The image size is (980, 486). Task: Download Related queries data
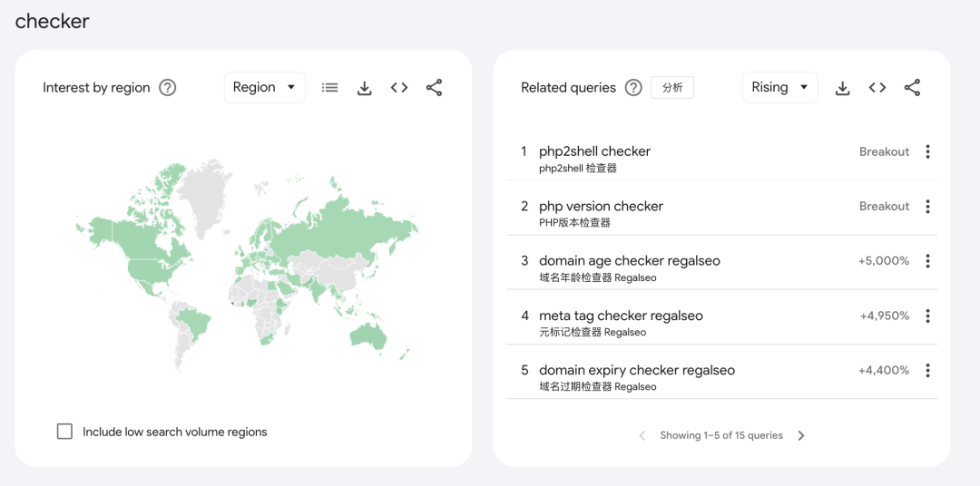click(x=842, y=88)
